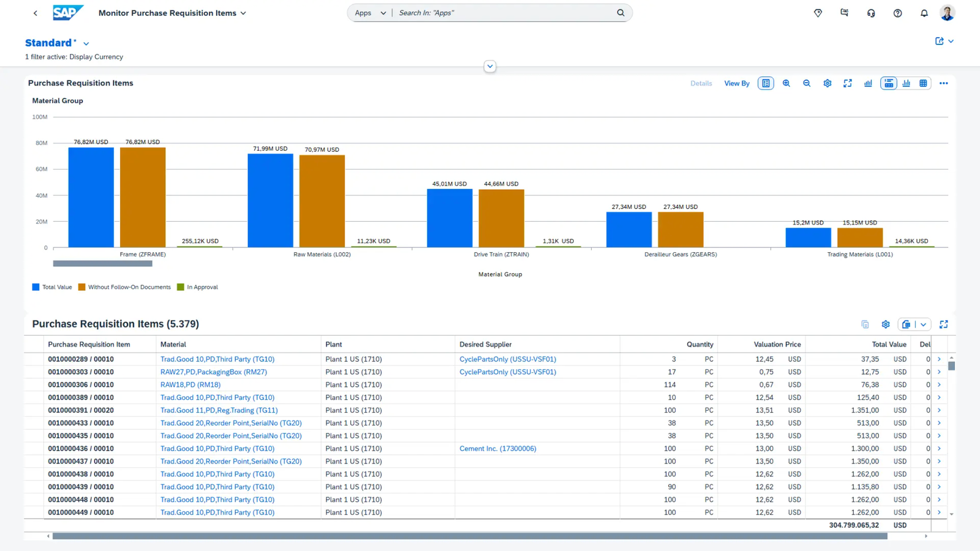Click the help question mark icon
This screenshot has height=551, width=980.
pyautogui.click(x=898, y=13)
